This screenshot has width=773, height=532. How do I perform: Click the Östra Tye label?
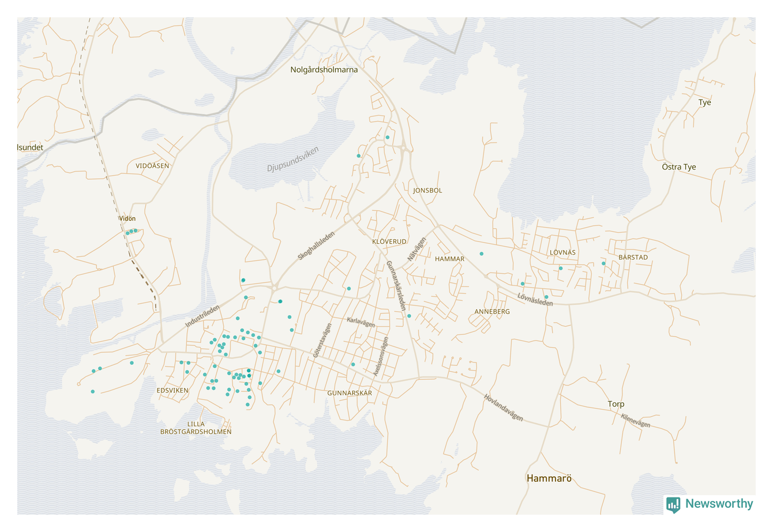pyautogui.click(x=678, y=167)
